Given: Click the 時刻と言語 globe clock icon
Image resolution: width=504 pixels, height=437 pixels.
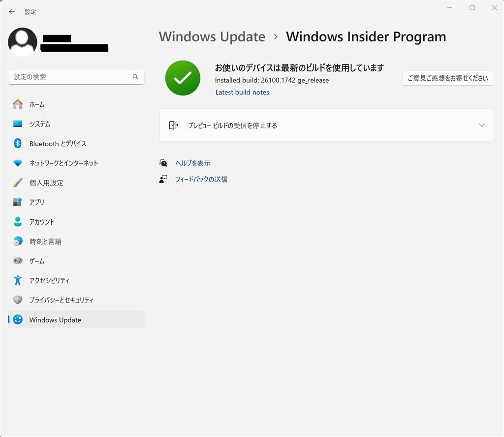Looking at the screenshot, I should click(18, 241).
